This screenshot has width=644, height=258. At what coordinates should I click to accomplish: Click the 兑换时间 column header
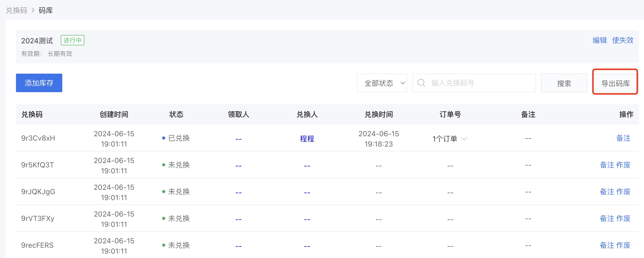click(x=378, y=114)
